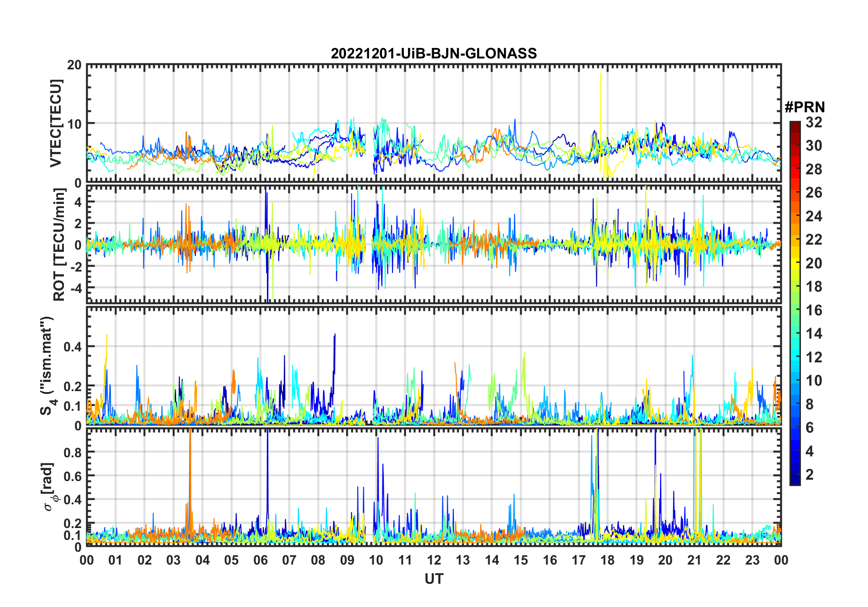Click the VTEC[TECU] y-axis label
The height and width of the screenshot is (607, 868).
[x=56, y=123]
